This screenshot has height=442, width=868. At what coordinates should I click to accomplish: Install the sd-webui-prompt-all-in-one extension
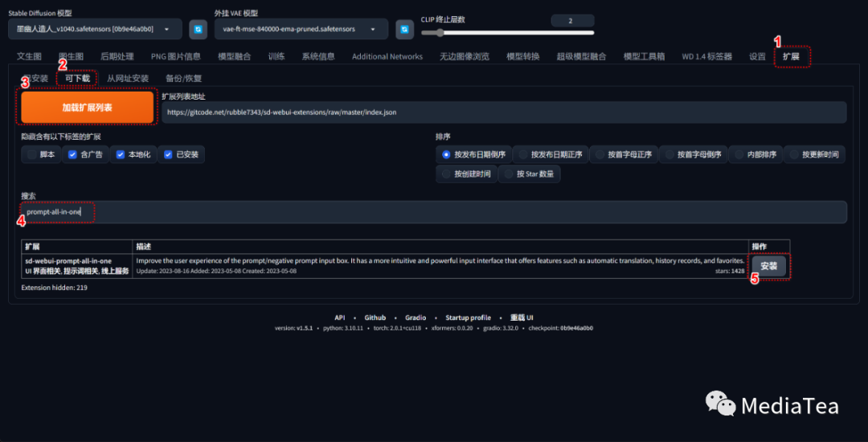coord(769,266)
